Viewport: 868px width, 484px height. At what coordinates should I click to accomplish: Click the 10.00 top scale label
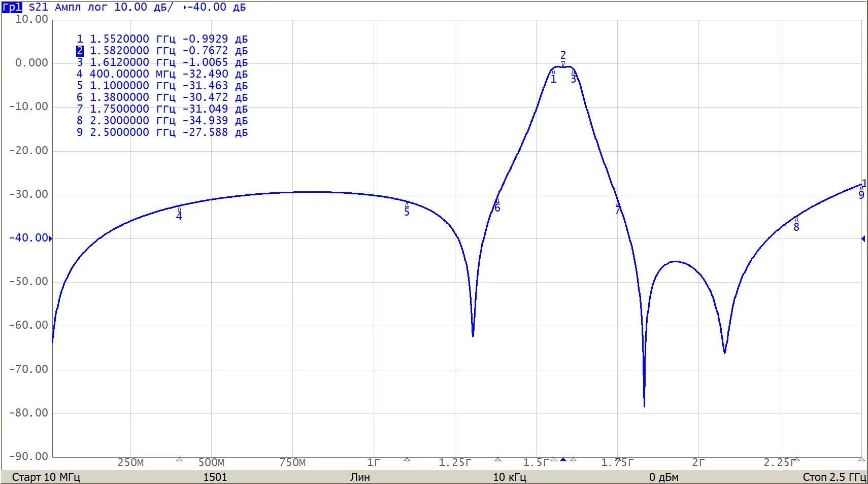coord(31,19)
